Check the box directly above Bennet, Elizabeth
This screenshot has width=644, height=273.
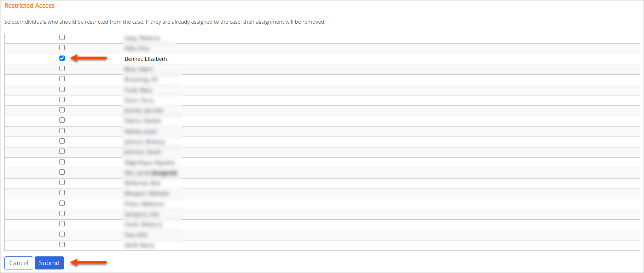62,48
